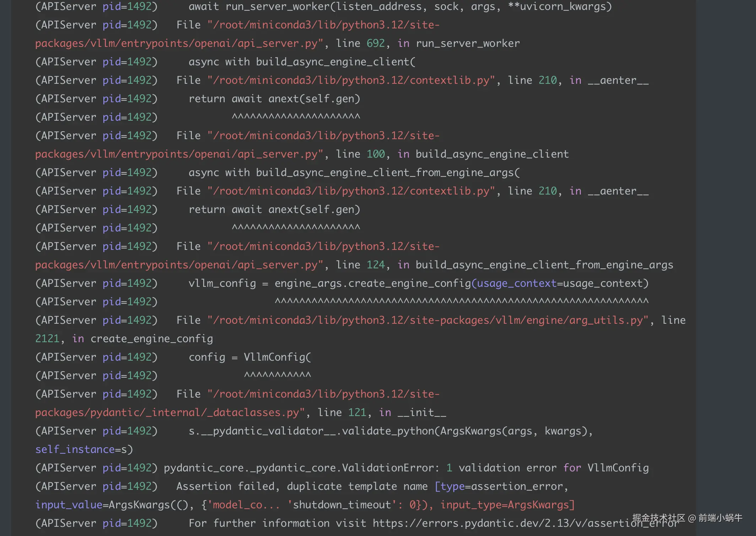Click 'input_type=ArgsKwargs]' text
This screenshot has height=536, width=756.
508,505
